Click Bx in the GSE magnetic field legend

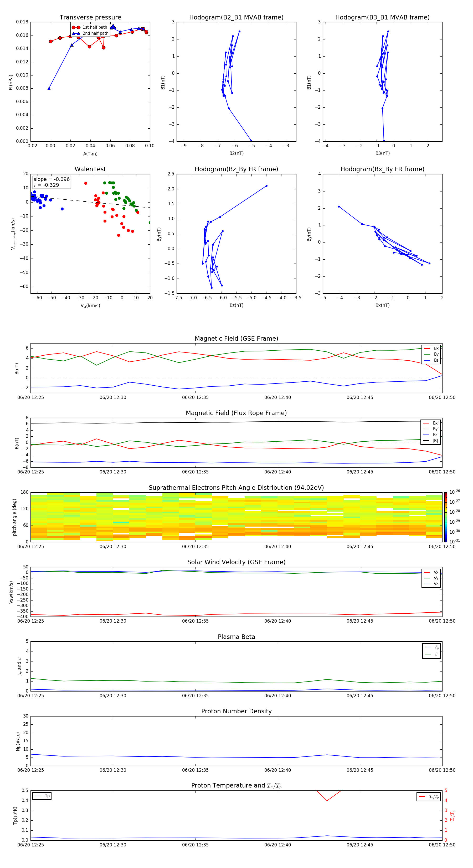[x=431, y=349]
